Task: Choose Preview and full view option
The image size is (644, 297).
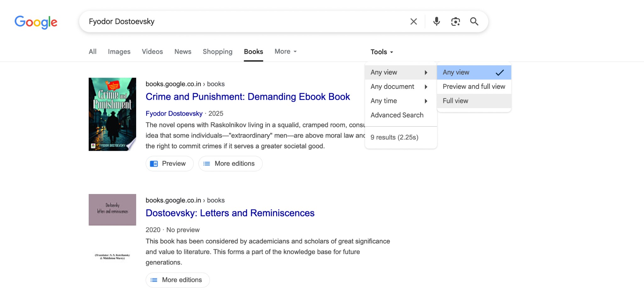Action: [x=474, y=87]
